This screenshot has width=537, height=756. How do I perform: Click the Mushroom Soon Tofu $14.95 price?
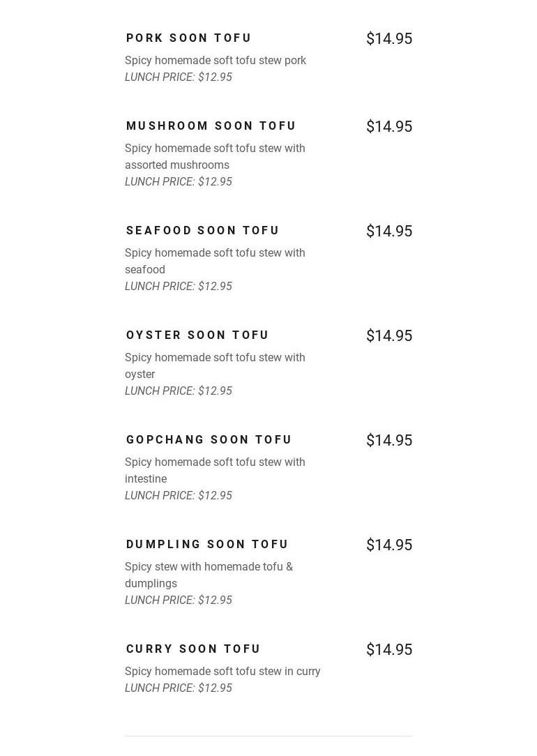(388, 127)
